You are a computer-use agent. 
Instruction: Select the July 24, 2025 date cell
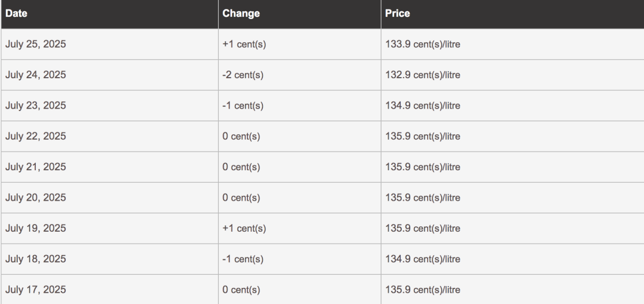(x=110, y=75)
